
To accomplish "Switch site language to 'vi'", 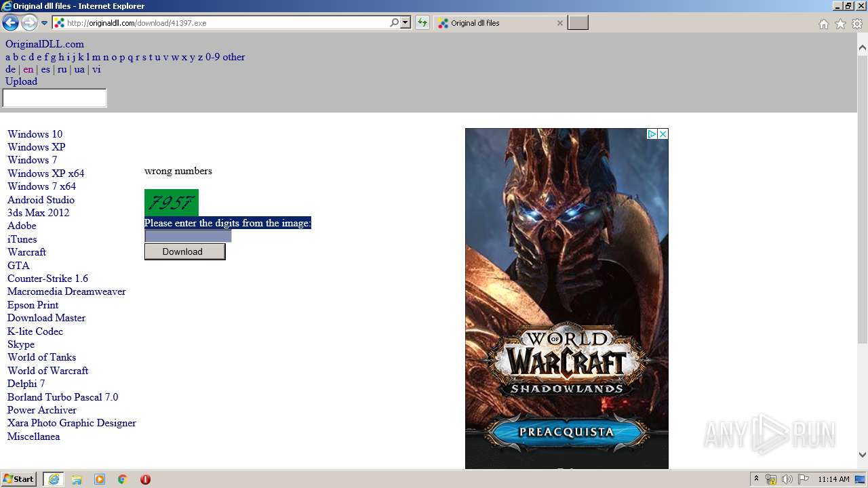I will (x=96, y=69).
